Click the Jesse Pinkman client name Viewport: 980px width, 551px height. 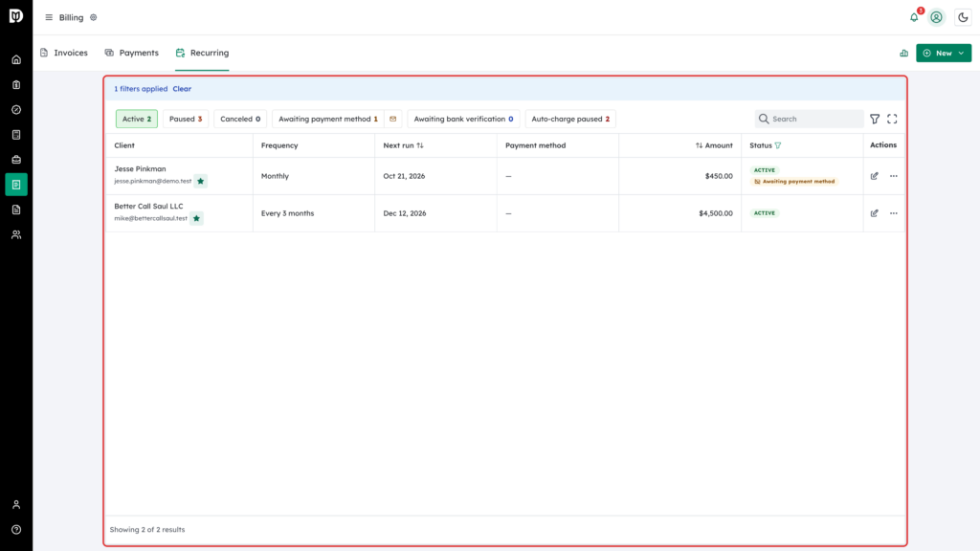(x=140, y=168)
